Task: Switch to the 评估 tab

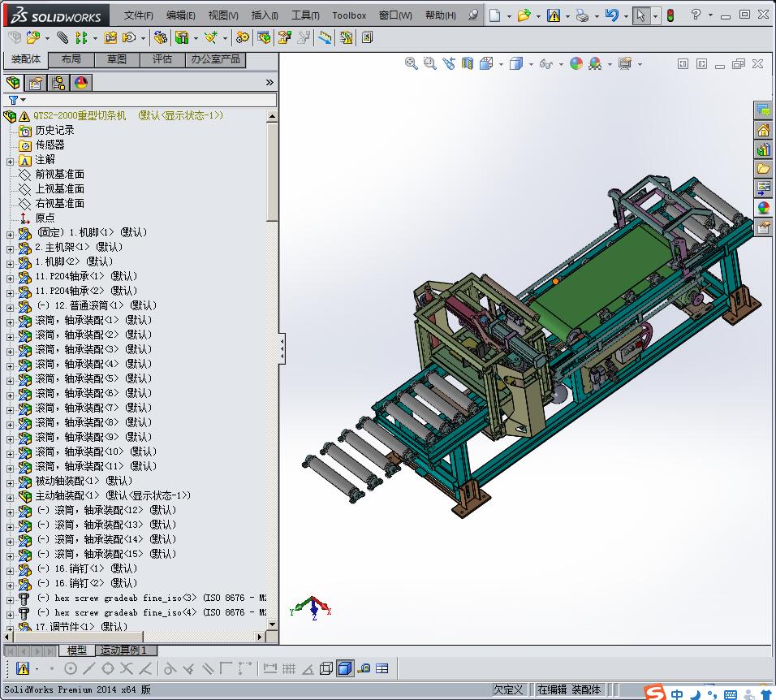Action: [x=162, y=59]
